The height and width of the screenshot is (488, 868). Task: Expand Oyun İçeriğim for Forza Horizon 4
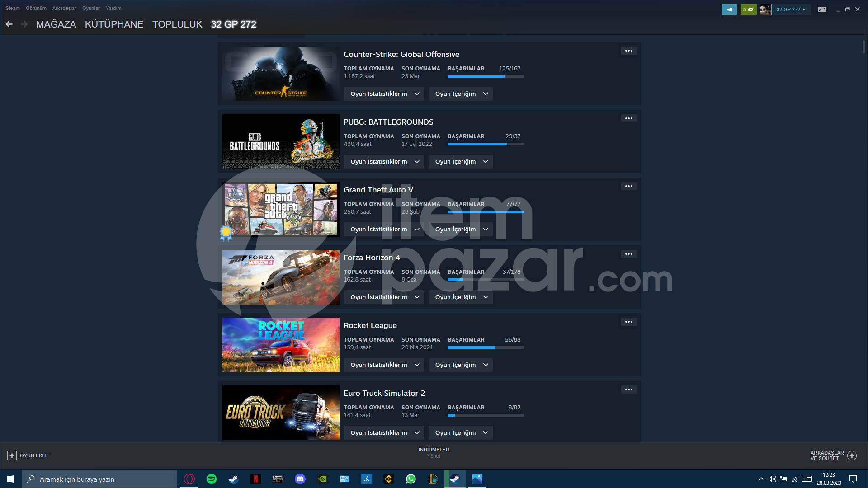(461, 297)
